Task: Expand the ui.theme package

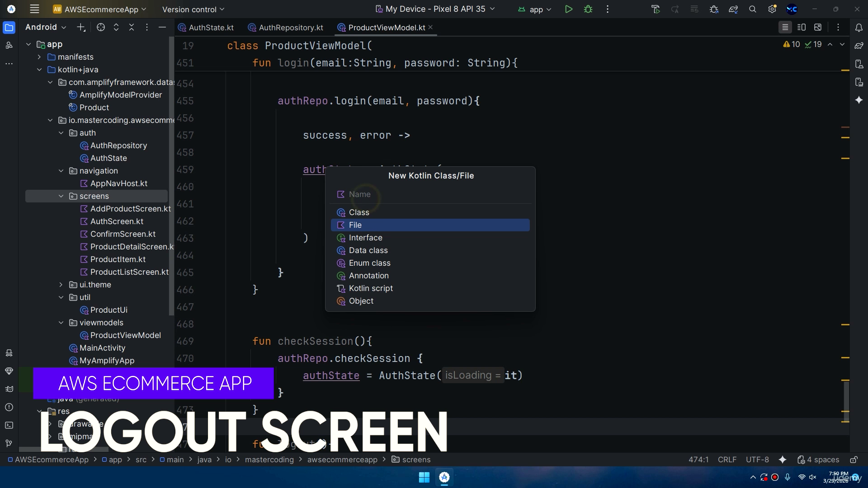Action: click(61, 285)
